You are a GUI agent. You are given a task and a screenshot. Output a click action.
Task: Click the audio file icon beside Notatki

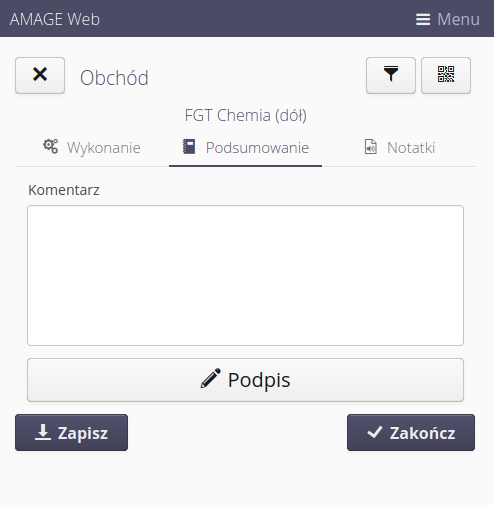371,147
